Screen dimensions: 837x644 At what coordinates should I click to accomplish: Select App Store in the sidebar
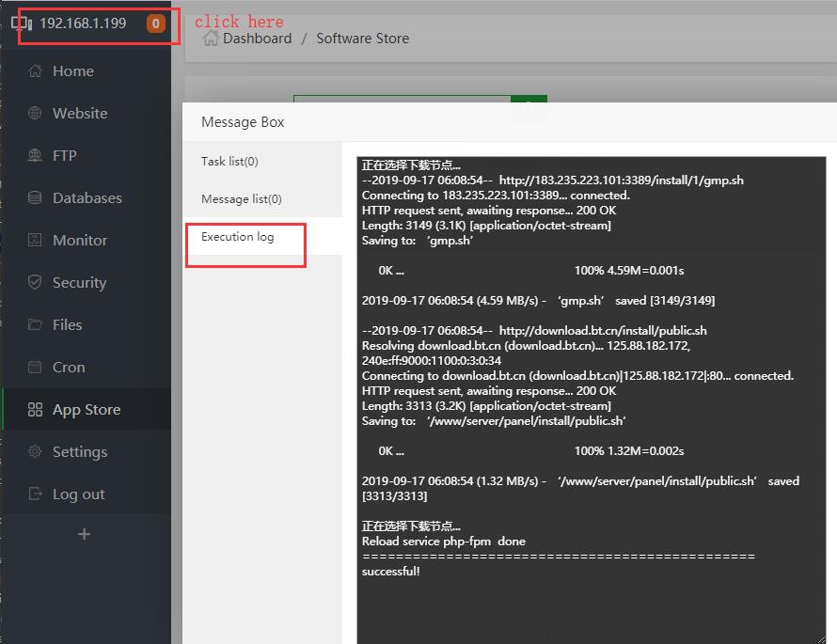click(86, 409)
